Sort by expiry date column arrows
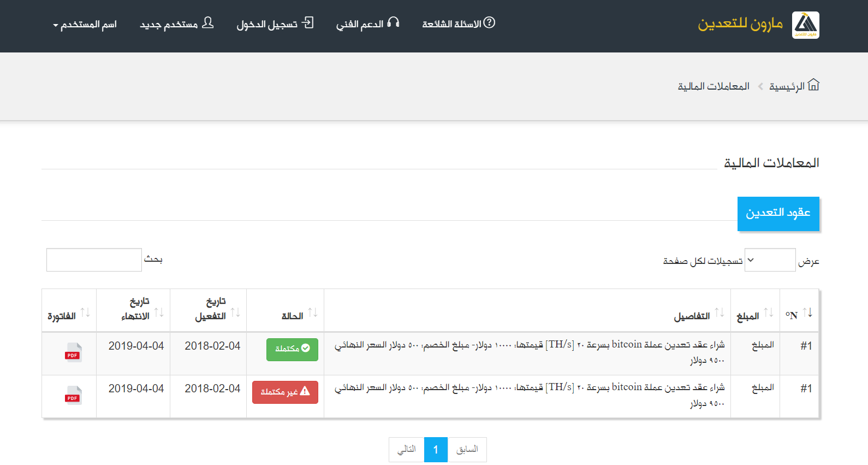This screenshot has height=465, width=868. point(159,313)
